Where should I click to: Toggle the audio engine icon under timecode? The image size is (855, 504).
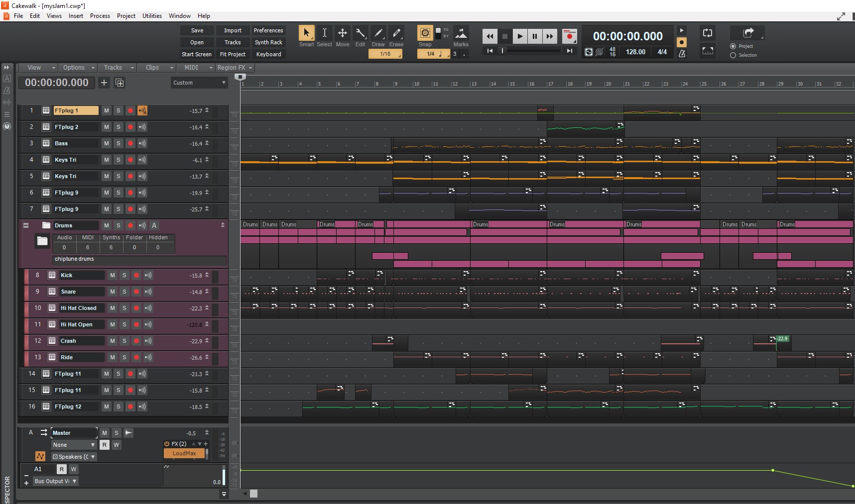click(x=589, y=52)
